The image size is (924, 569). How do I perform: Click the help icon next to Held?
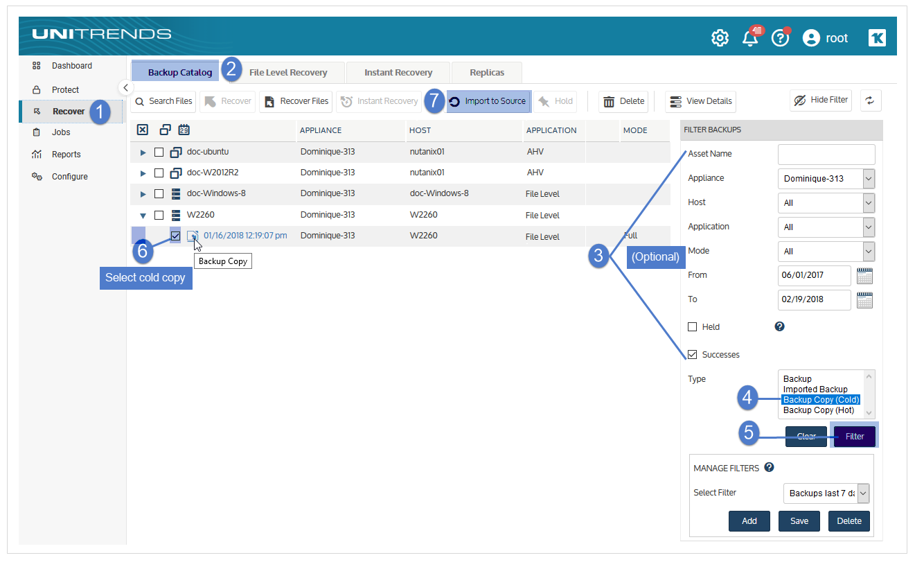tap(779, 326)
